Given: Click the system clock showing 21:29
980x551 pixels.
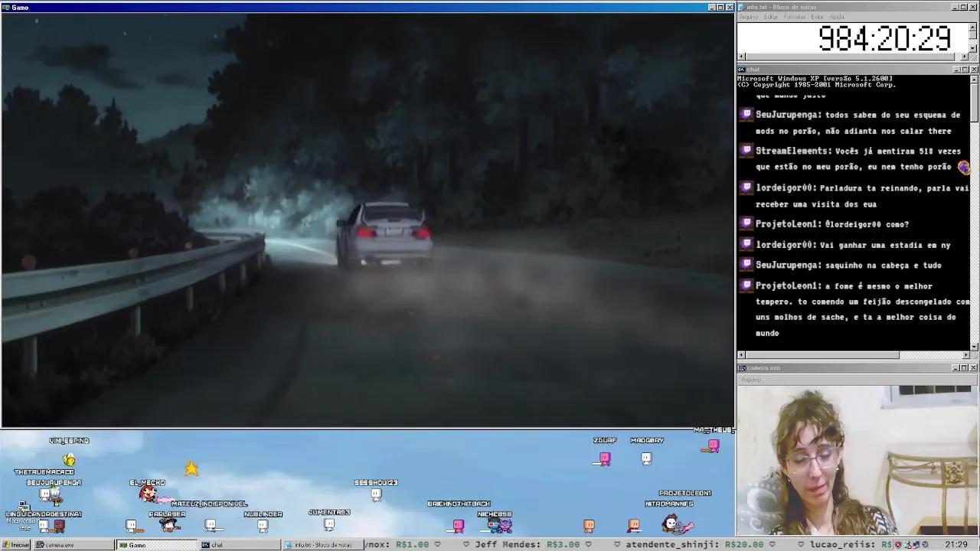Looking at the screenshot, I should [955, 545].
